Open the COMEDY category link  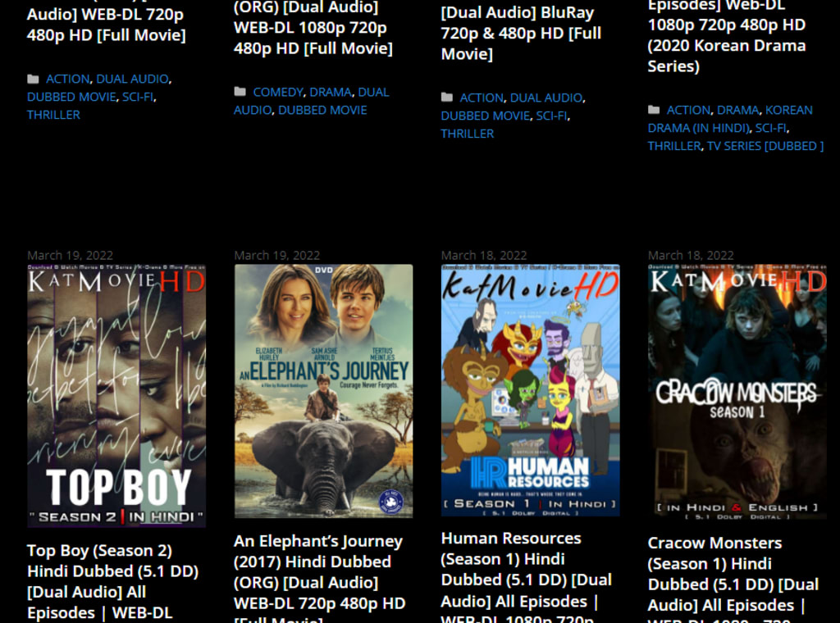coord(278,92)
